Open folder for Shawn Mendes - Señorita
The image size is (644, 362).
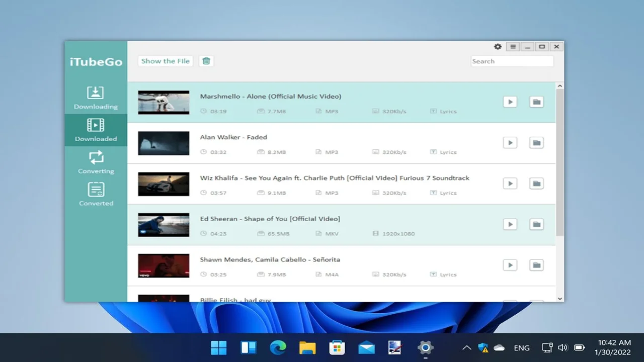click(537, 265)
